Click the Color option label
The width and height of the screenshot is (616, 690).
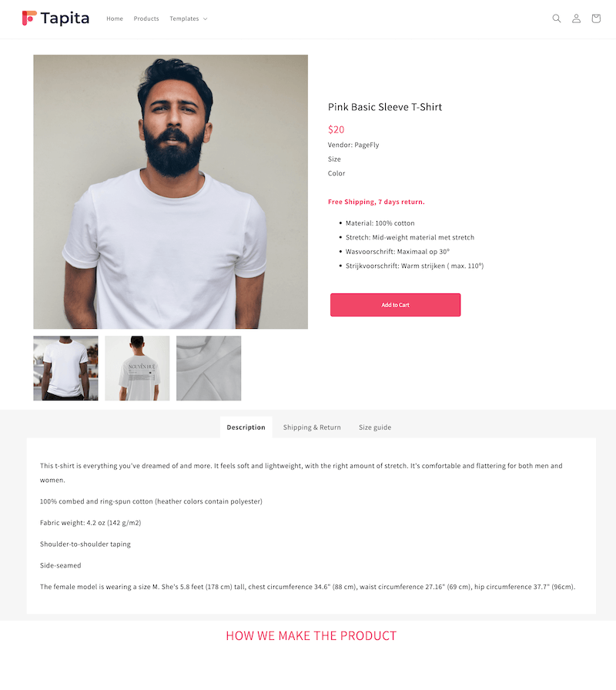[336, 173]
